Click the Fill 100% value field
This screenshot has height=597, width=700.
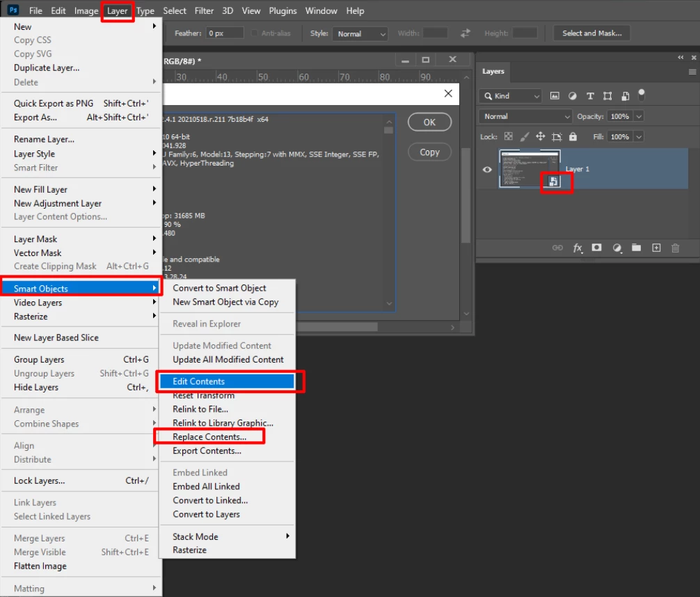620,136
